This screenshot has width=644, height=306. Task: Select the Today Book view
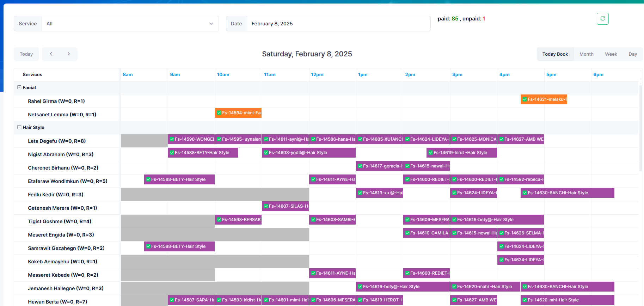click(555, 54)
